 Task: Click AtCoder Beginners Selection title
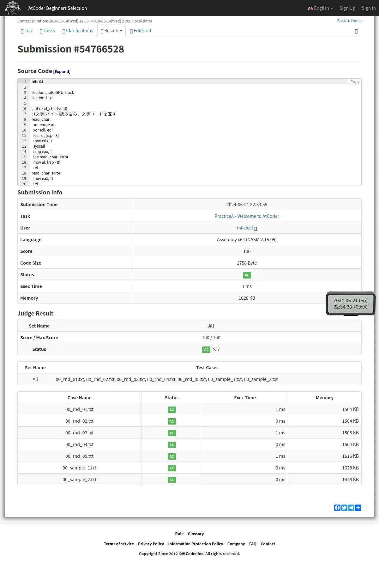tap(57, 8)
